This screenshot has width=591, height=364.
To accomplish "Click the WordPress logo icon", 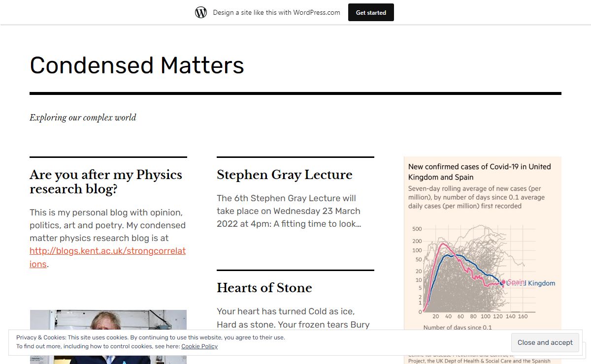I will (201, 13).
